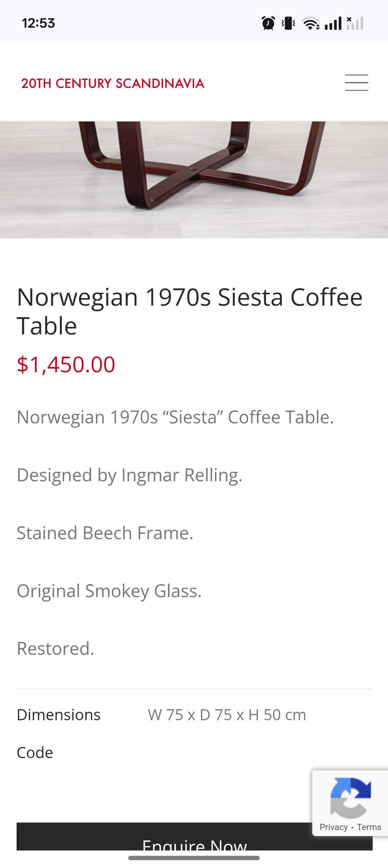Screen dimensions: 388x868
Task: Tap the coffee table product photo
Action: click(194, 180)
